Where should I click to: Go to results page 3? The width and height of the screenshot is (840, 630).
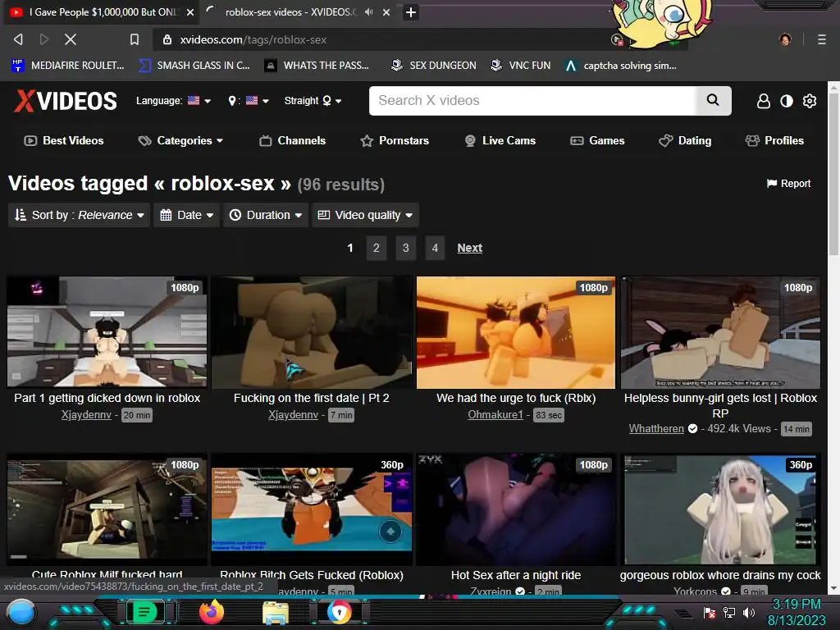pos(405,248)
